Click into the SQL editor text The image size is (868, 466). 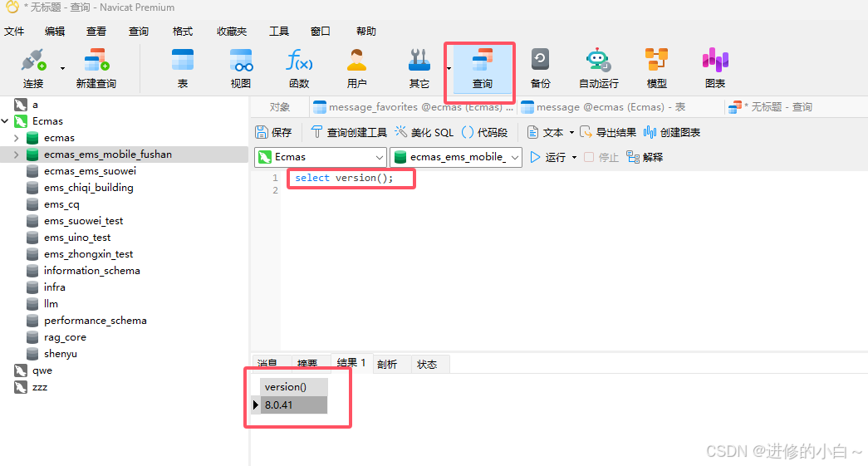pyautogui.click(x=344, y=178)
